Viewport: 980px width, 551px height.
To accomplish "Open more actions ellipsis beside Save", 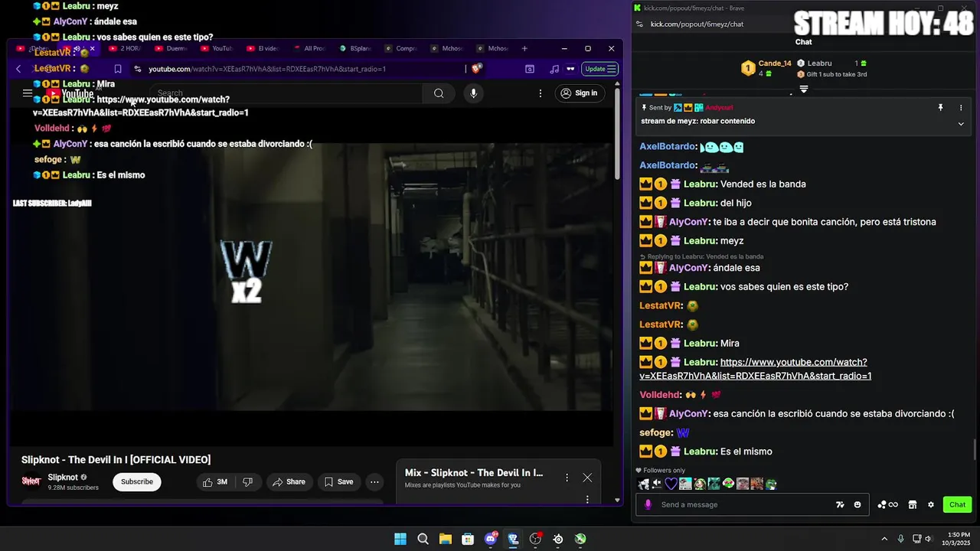I will tap(374, 481).
